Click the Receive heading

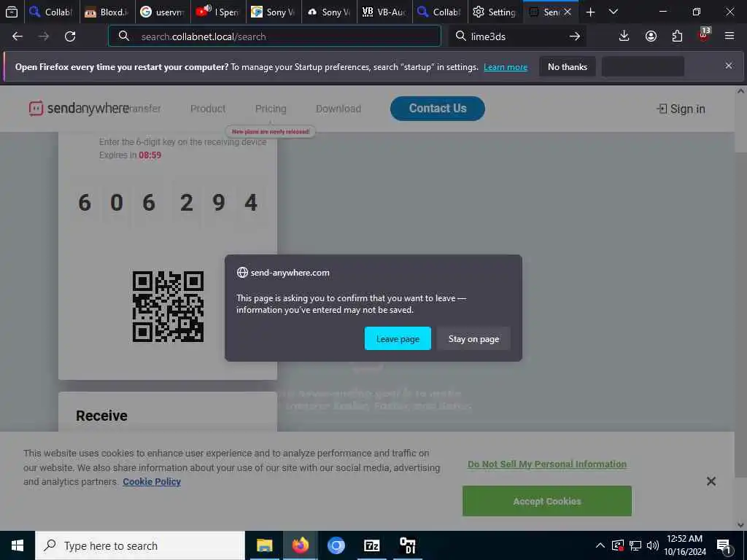coord(101,416)
